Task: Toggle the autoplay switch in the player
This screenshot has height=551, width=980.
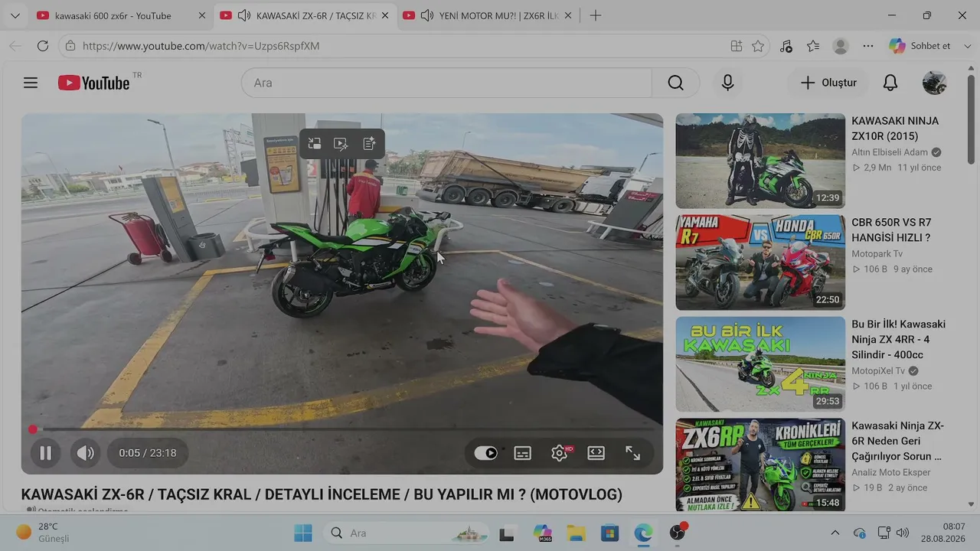Action: tap(485, 453)
